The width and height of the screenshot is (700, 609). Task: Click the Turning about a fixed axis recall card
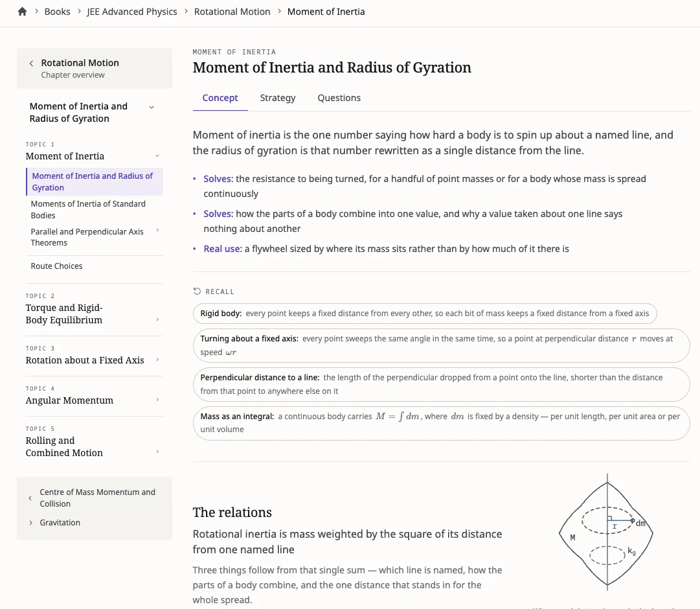click(442, 345)
